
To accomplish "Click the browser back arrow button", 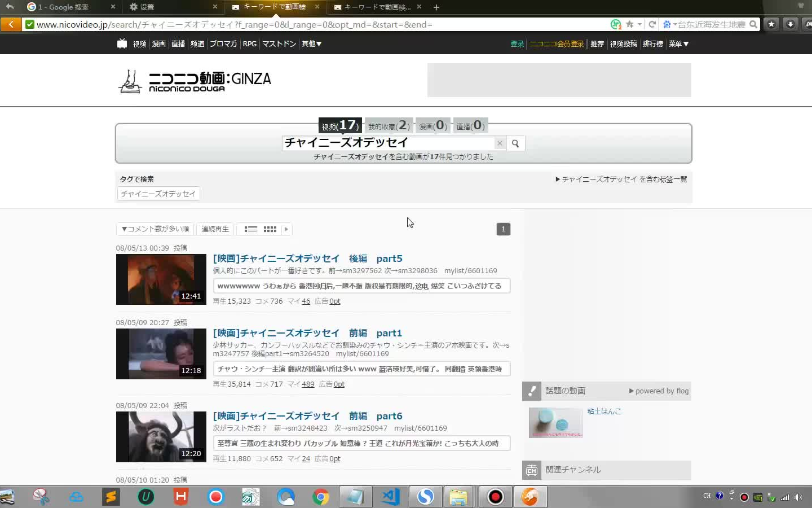I will pyautogui.click(x=11, y=24).
